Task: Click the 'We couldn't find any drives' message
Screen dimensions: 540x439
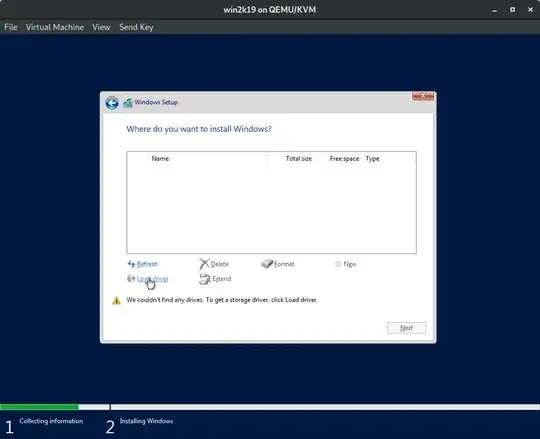Action: pos(221,300)
